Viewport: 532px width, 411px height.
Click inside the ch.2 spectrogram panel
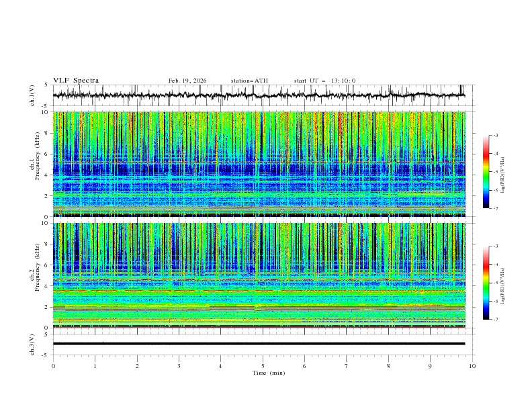[x=259, y=275]
